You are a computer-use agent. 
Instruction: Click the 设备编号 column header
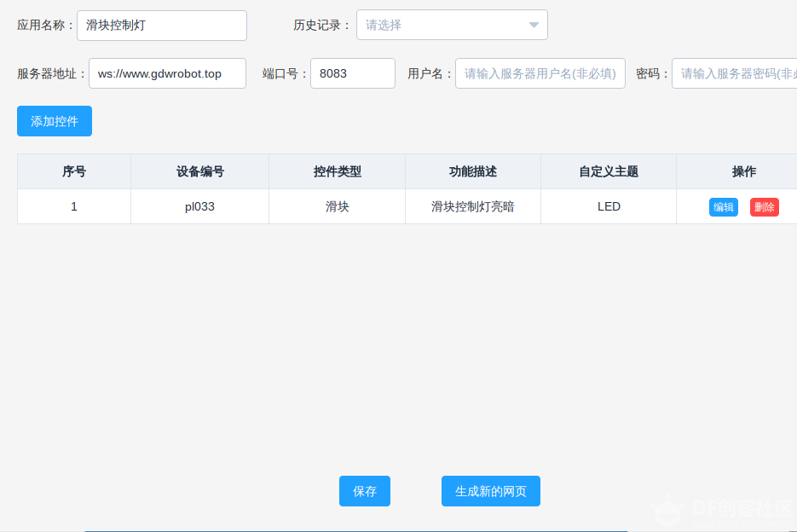click(x=199, y=171)
